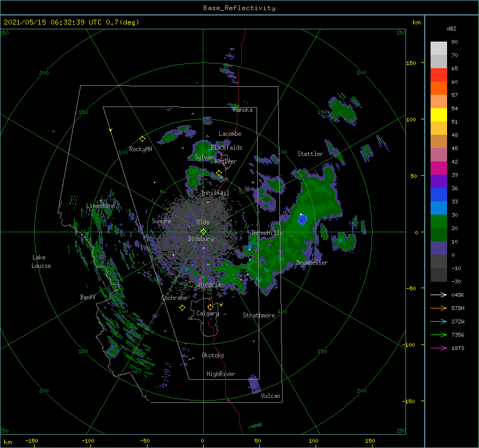Click the Strathmore town label
Image resolution: width=479 pixels, height=448 pixels.
point(259,315)
